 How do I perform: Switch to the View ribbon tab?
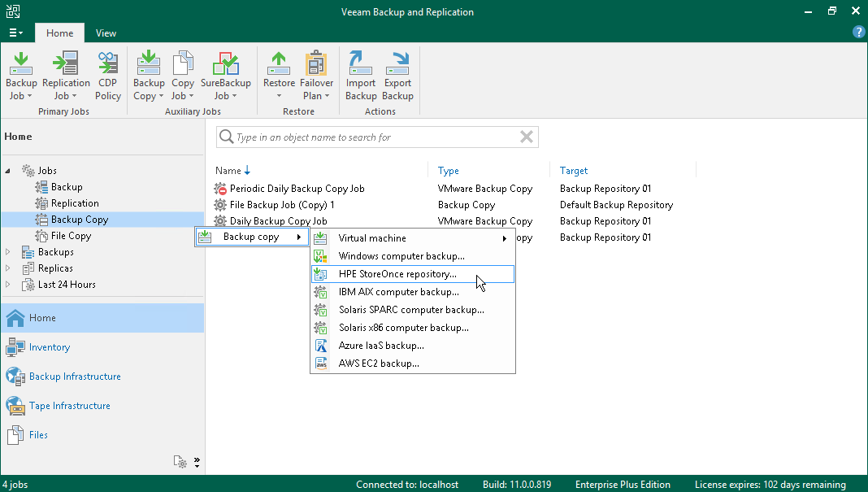[106, 33]
